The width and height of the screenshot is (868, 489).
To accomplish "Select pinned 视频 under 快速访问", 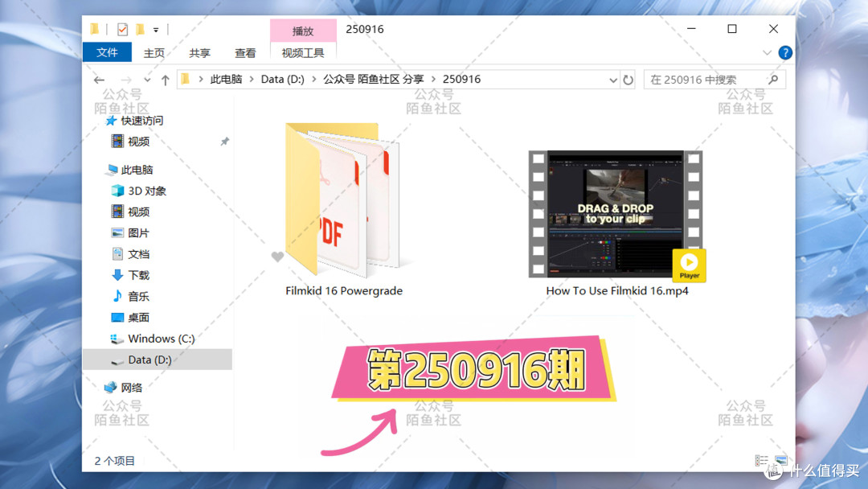I will tap(138, 142).
